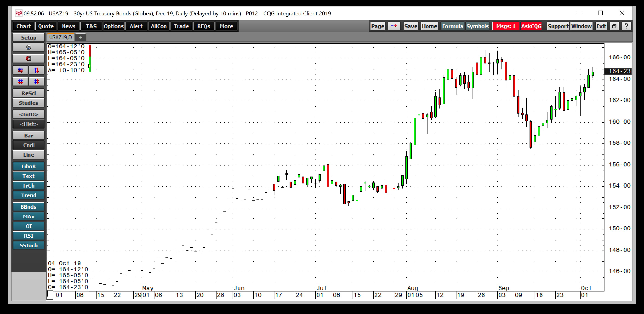Screen dimensions: 644x314
Task: Open the More menu
Action: 226,26
